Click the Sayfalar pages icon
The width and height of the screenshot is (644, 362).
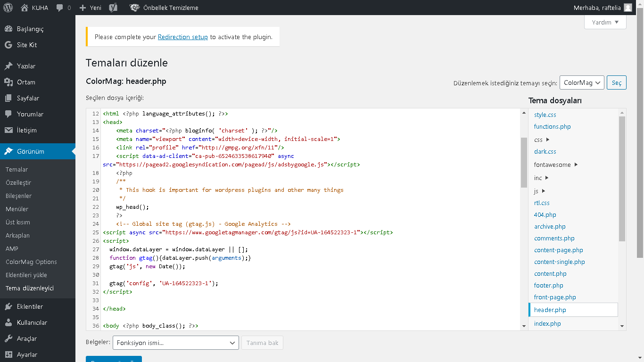tap(8, 98)
